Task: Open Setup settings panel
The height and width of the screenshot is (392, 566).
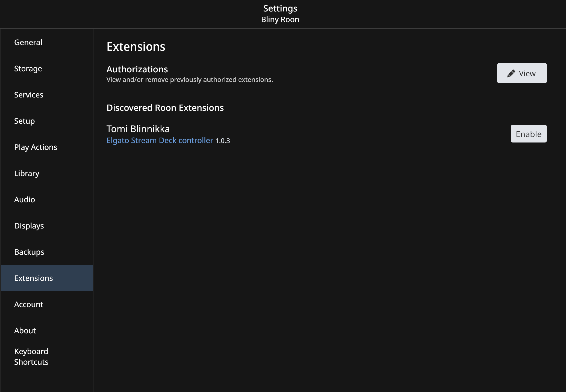Action: point(24,120)
